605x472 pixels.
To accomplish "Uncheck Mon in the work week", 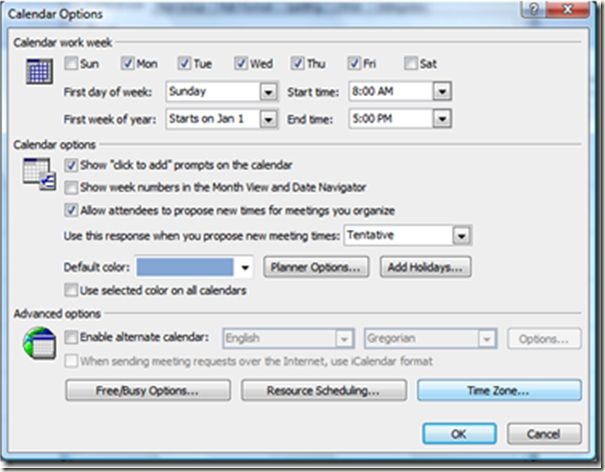I will tap(127, 63).
